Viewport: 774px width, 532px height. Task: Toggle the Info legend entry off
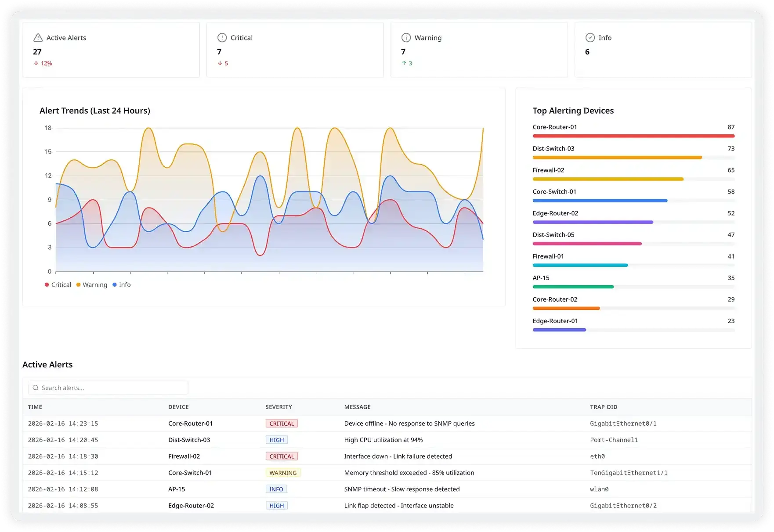122,284
